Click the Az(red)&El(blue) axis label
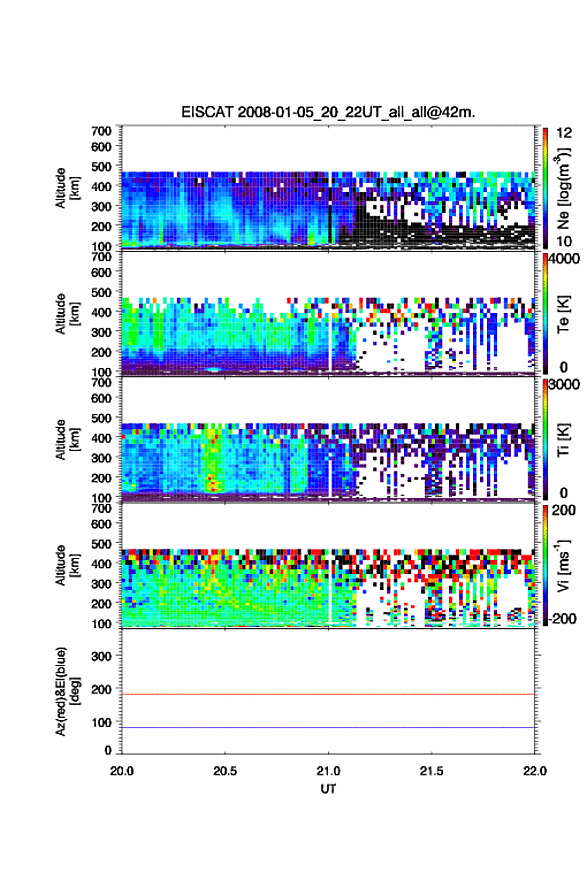Viewport: 587px width, 880px height. (x=67, y=691)
